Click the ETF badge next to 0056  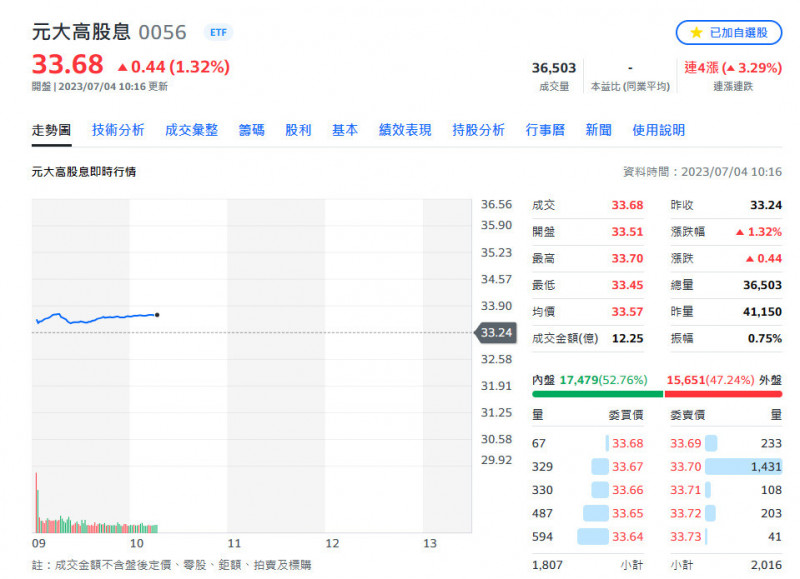pyautogui.click(x=218, y=33)
